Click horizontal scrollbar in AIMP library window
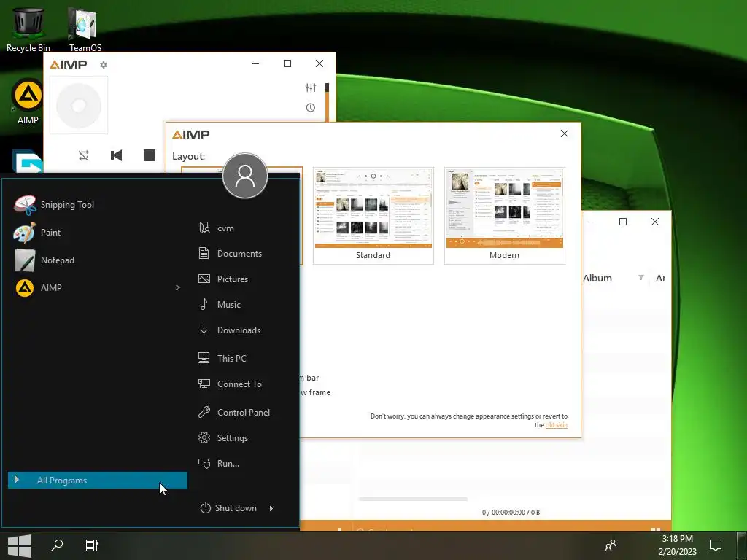This screenshot has width=747, height=560. tap(413, 499)
